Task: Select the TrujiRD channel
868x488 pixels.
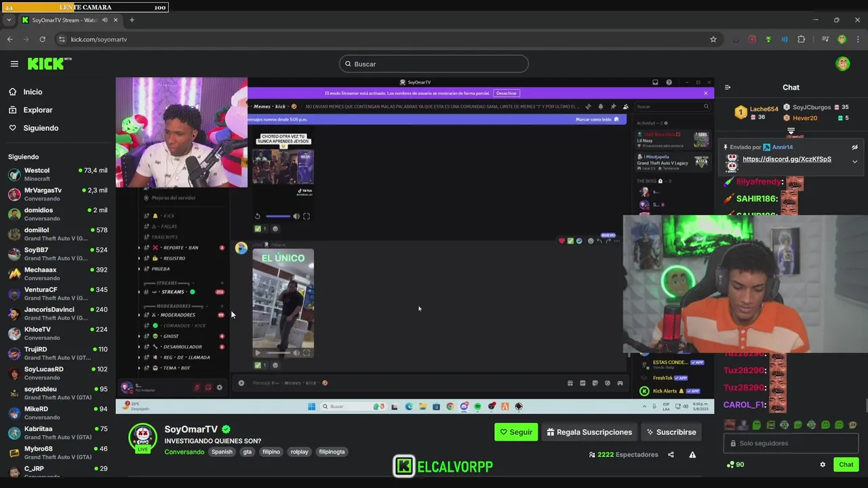Action: tap(58, 353)
